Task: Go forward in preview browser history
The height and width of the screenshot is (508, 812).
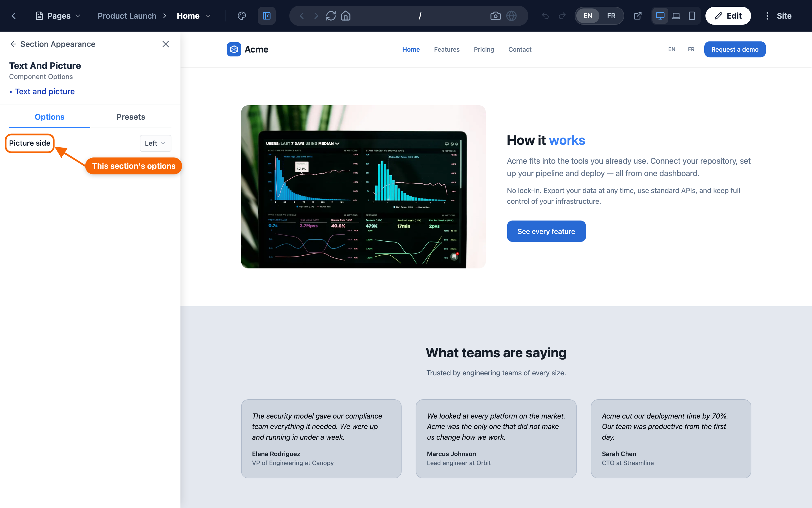Action: [316, 16]
